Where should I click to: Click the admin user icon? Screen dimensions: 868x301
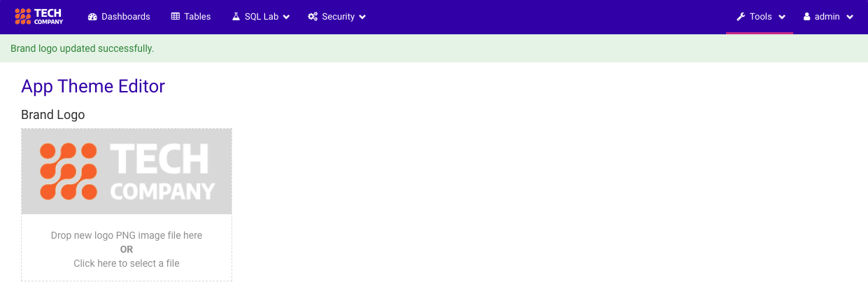pos(806,17)
